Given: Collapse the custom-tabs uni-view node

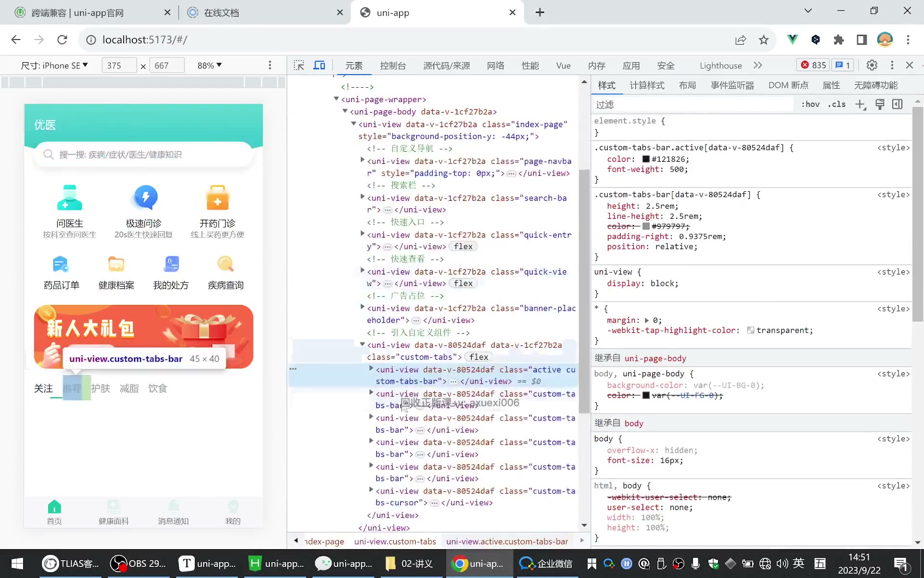Looking at the screenshot, I should [x=363, y=344].
